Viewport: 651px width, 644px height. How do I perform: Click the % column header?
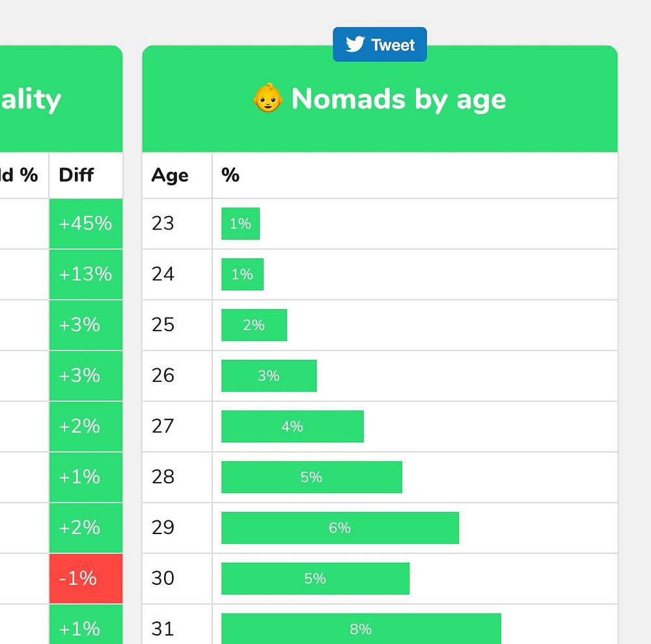click(x=230, y=175)
